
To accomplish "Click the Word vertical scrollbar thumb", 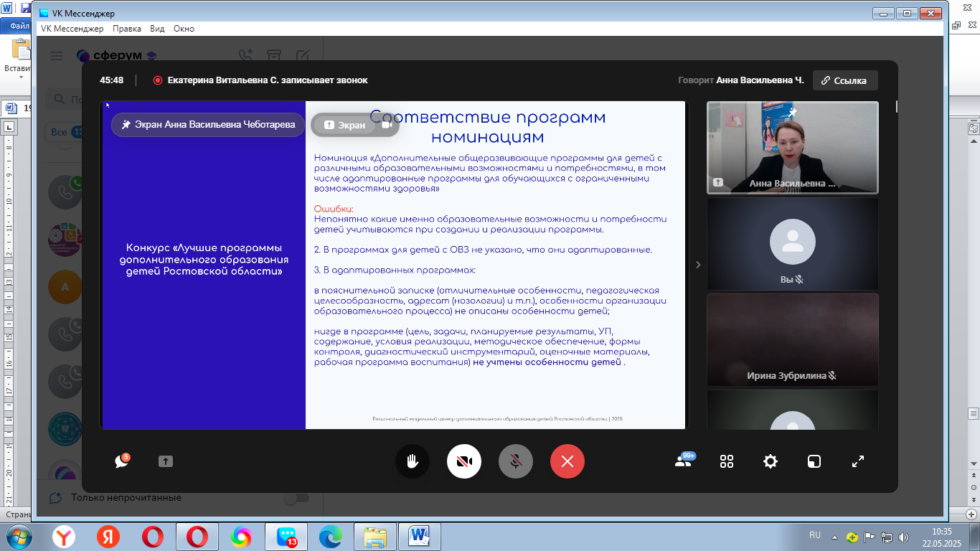I will [x=974, y=413].
